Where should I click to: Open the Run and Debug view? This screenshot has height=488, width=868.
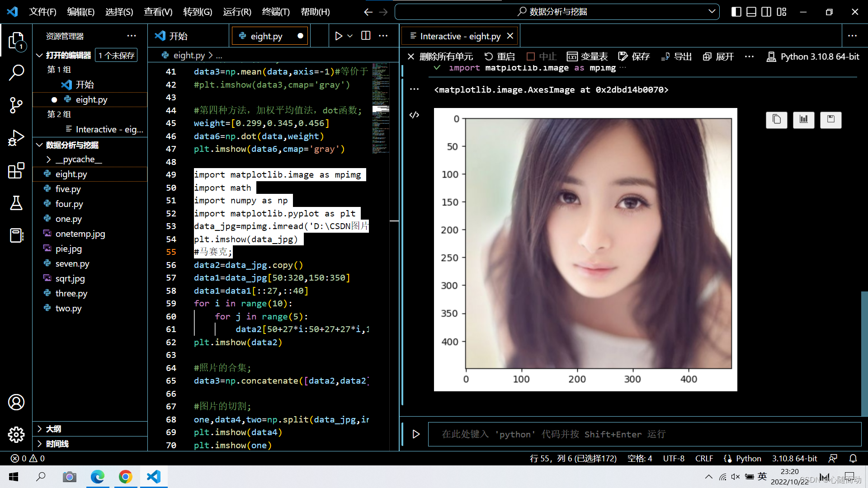[x=16, y=138]
